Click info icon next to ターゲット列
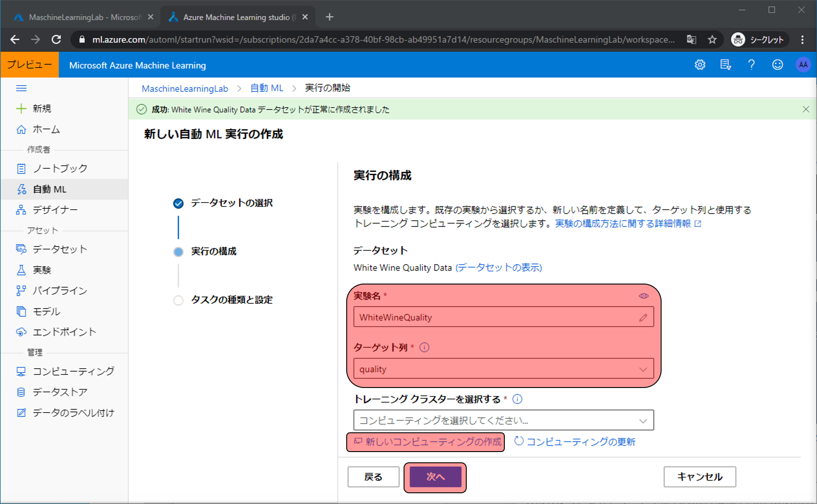This screenshot has width=817, height=504. 424,348
